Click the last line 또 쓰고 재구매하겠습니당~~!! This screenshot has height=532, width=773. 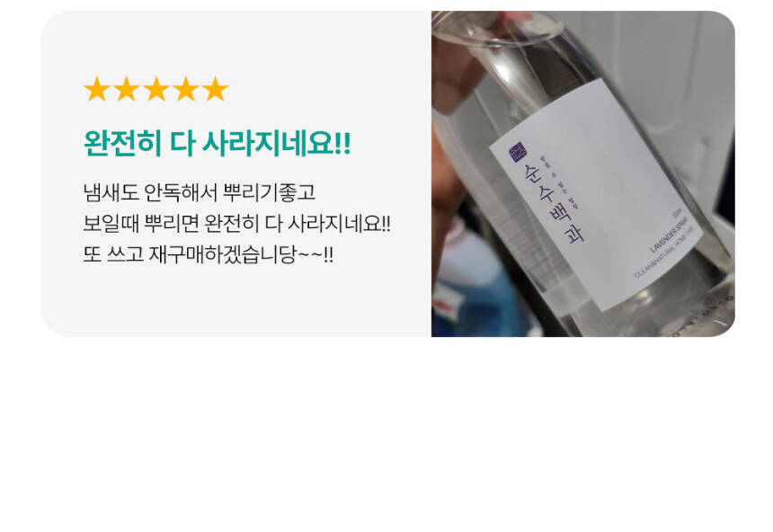[208, 254]
